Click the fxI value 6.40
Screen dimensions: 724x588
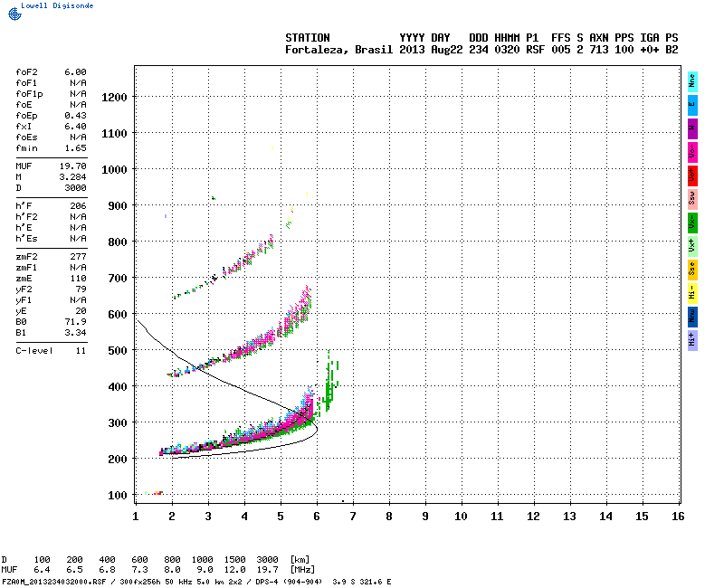click(x=75, y=127)
